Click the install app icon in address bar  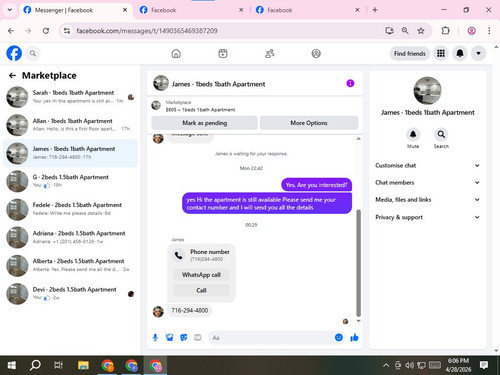click(389, 31)
